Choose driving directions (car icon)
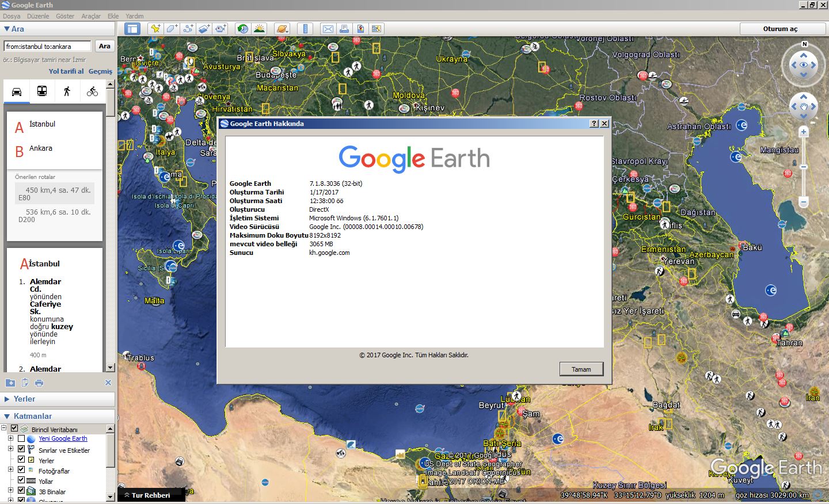 point(17,91)
